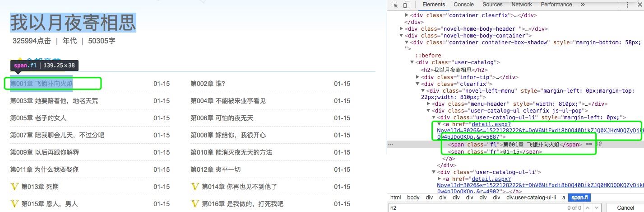Click the VIP icon beside 第013章 死期
The width and height of the screenshot is (644, 212).
(x=14, y=187)
